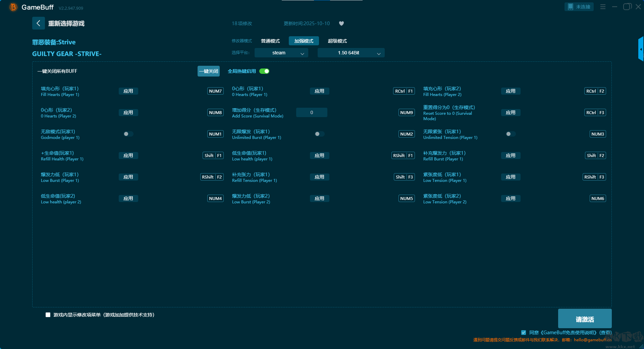The image size is (644, 349).
Task: Apply Fill Hearts (Player 1)
Action: pos(128,91)
